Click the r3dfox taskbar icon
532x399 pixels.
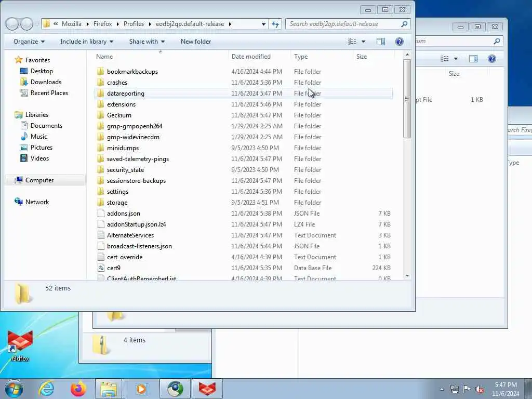pyautogui.click(x=207, y=389)
